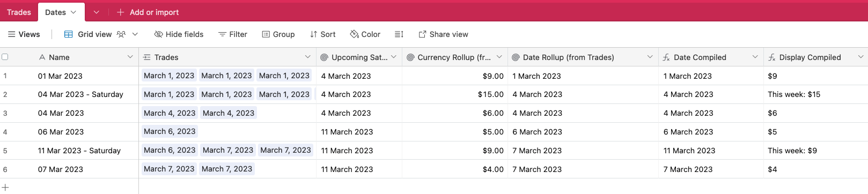Open the Color paint bucket option
This screenshot has width=868, height=194.
354,34
